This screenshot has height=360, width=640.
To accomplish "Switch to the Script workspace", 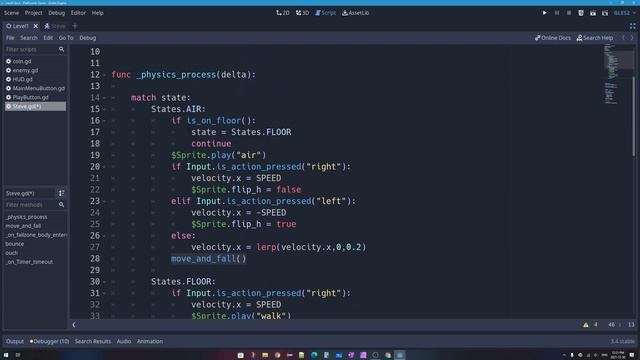I will coord(325,13).
